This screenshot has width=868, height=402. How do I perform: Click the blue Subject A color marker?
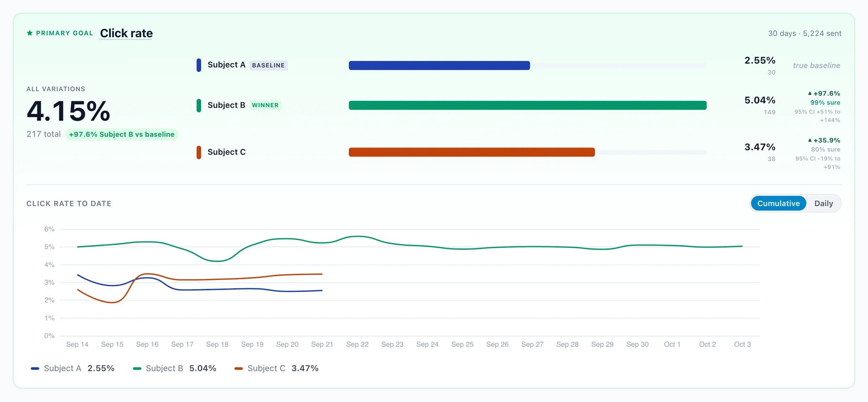[x=199, y=65]
